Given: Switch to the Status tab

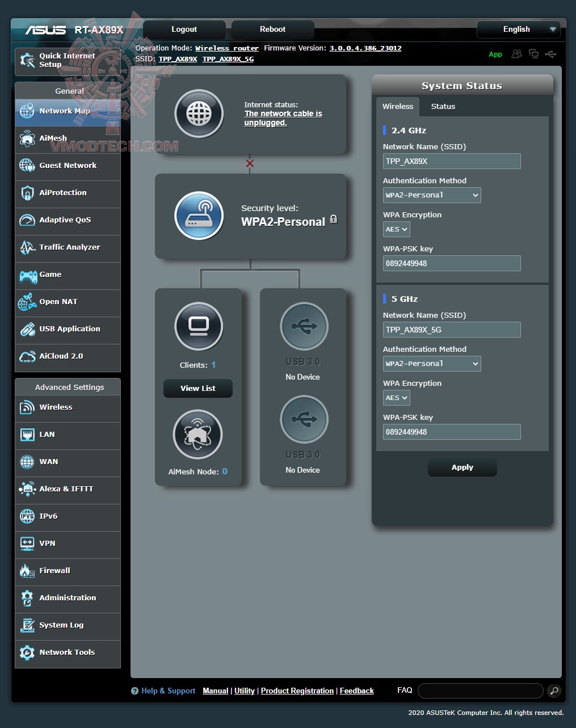Looking at the screenshot, I should tap(443, 106).
